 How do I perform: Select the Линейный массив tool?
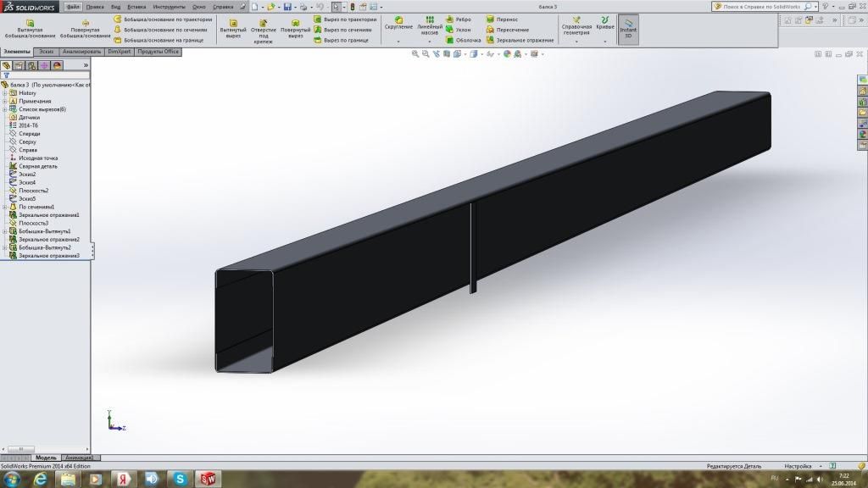(430, 26)
